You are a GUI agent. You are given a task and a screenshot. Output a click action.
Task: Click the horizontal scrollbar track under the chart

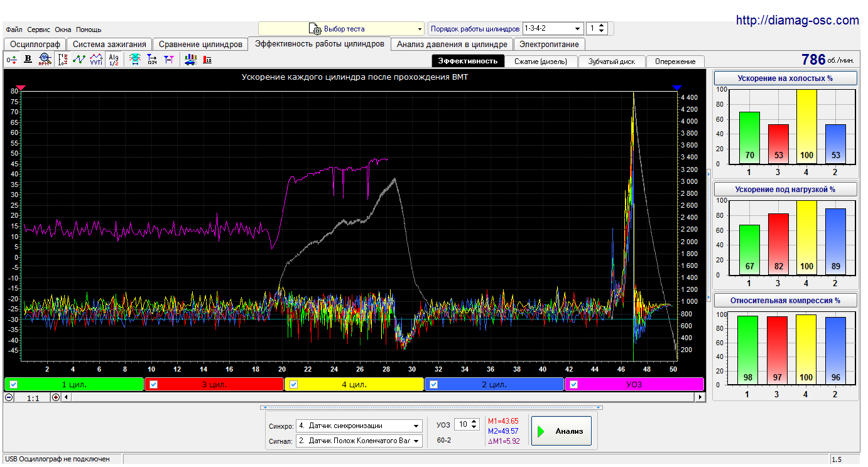click(383, 397)
